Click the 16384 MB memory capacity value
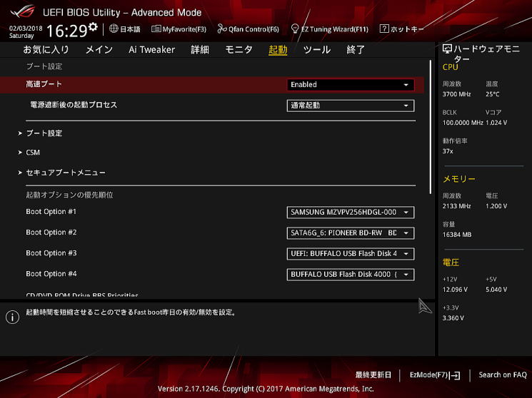This screenshot has height=398, width=532. coord(457,235)
